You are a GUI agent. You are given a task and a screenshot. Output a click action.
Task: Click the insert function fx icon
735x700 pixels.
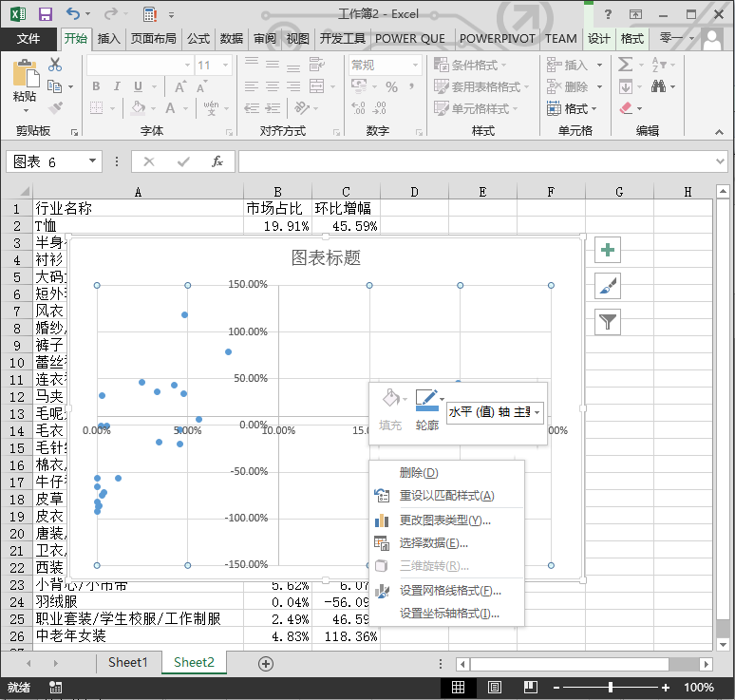(x=217, y=161)
